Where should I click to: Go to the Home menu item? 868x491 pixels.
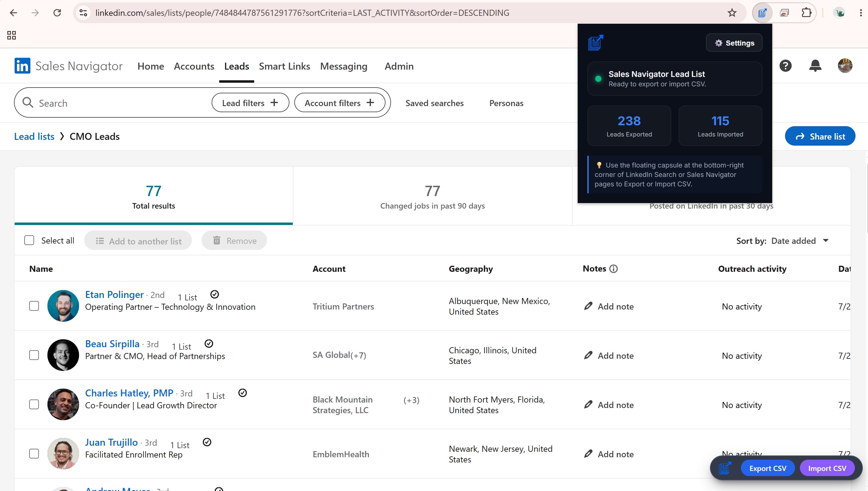tap(151, 66)
